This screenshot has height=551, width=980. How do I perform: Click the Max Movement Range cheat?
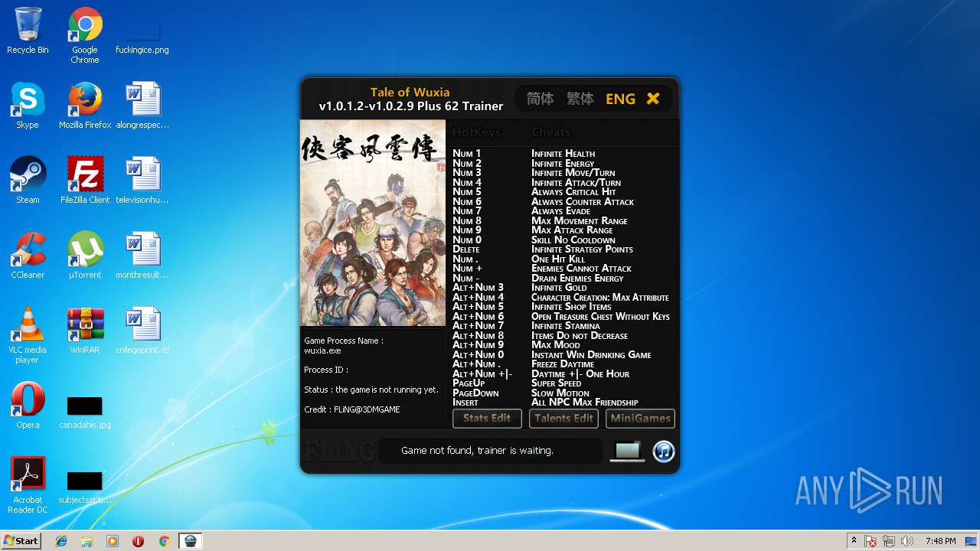click(580, 220)
